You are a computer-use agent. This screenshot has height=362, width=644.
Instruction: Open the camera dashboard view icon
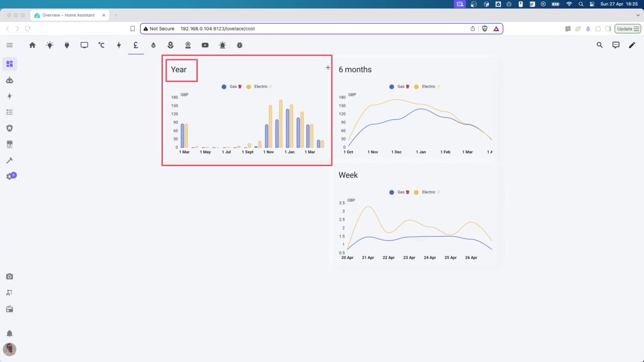tap(188, 45)
